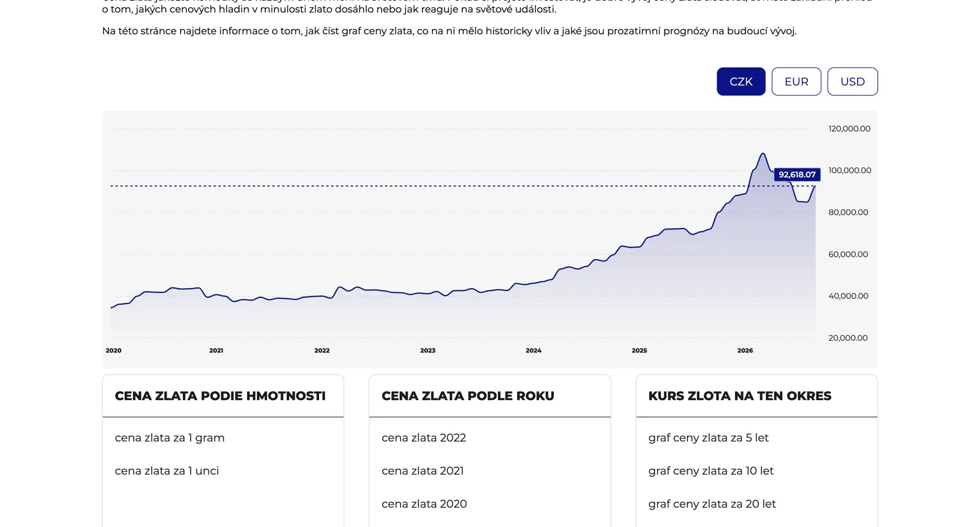Image resolution: width=980 pixels, height=527 pixels.
Task: Click the 2021 label on the chart axis
Action: (x=216, y=351)
